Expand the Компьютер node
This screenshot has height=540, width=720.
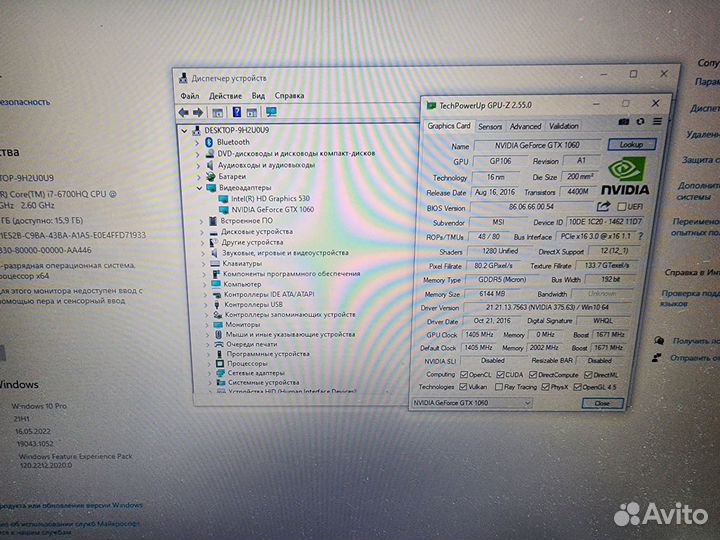(205, 284)
